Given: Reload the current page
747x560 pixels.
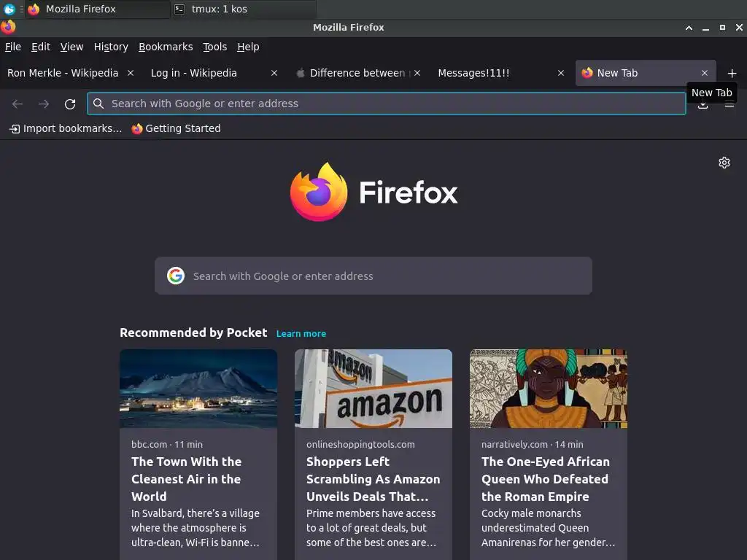Looking at the screenshot, I should (70, 104).
